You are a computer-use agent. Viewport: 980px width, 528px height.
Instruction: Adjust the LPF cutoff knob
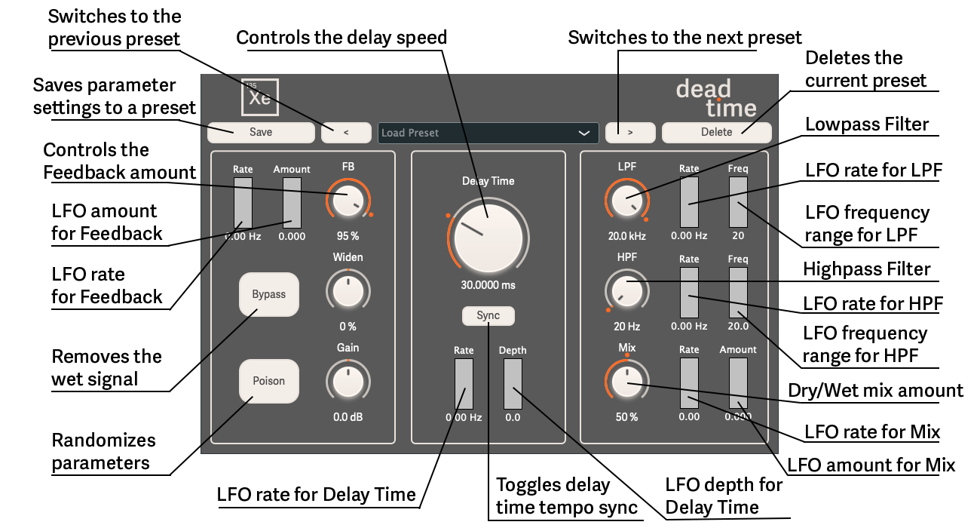click(x=626, y=201)
